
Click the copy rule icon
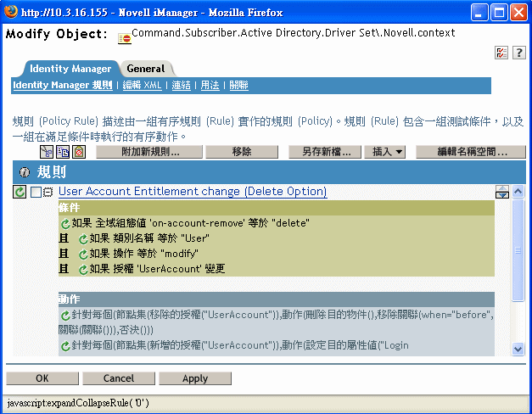point(63,152)
